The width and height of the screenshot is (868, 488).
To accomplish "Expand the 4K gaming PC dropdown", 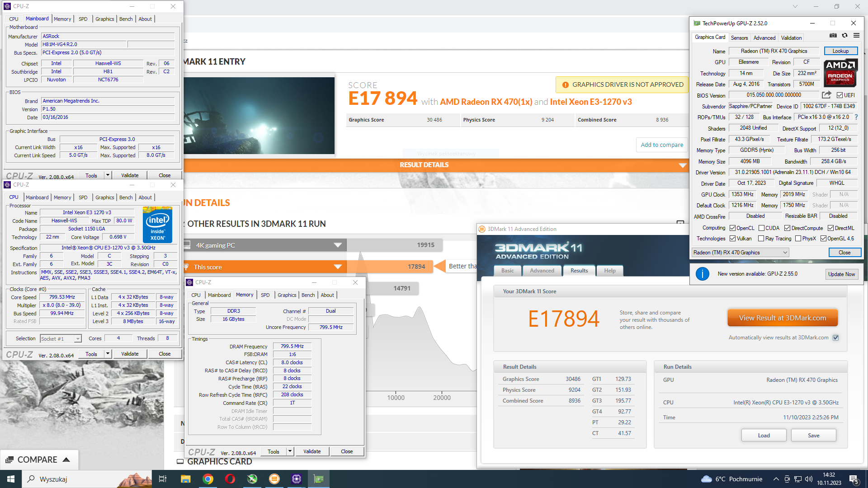I will [337, 245].
